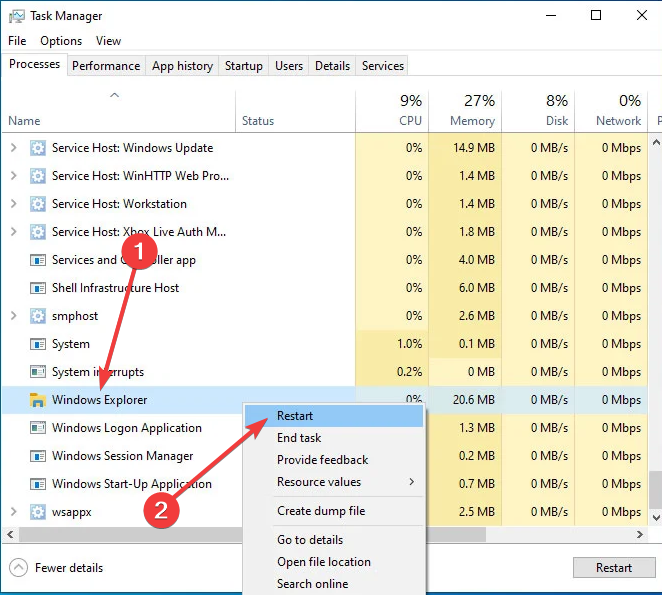Switch to the Details tab
Screen dimensions: 662x595
click(332, 66)
